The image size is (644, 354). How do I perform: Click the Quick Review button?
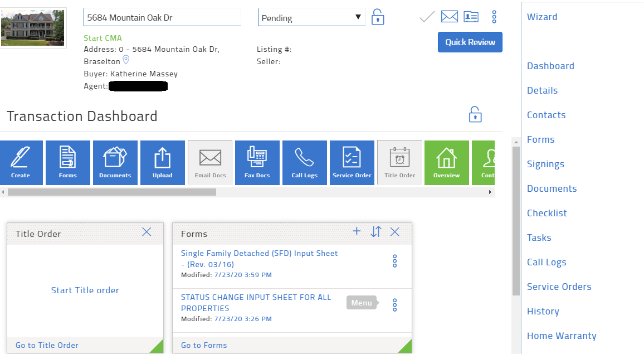point(470,42)
